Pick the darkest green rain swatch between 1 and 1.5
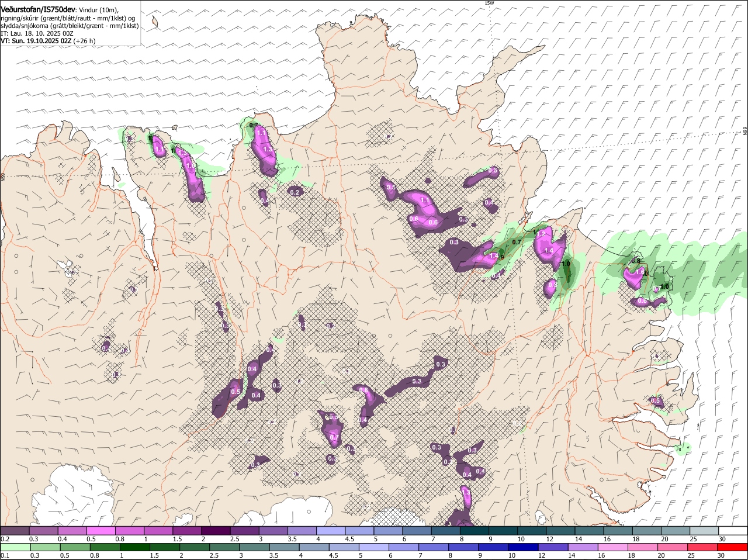This screenshot has height=560, width=748. pos(135,547)
